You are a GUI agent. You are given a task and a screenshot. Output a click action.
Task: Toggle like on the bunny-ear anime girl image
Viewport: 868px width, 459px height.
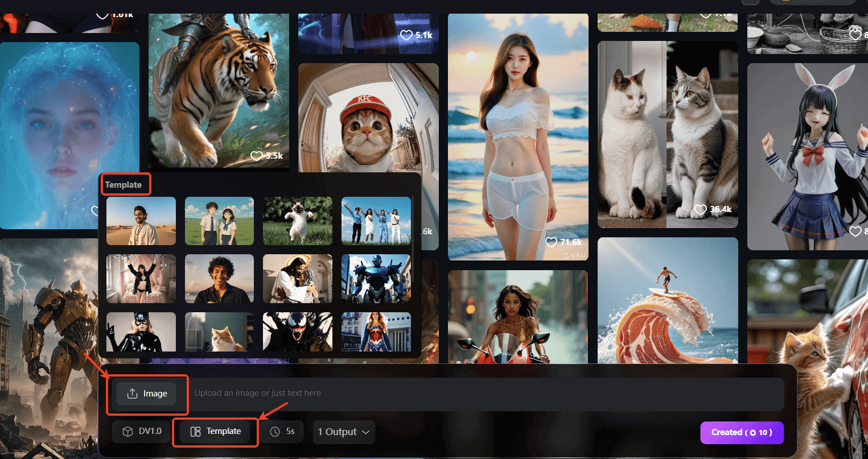tap(855, 231)
